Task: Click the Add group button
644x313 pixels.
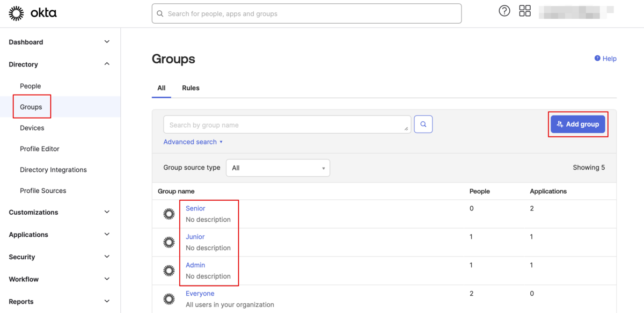Action: pyautogui.click(x=577, y=124)
